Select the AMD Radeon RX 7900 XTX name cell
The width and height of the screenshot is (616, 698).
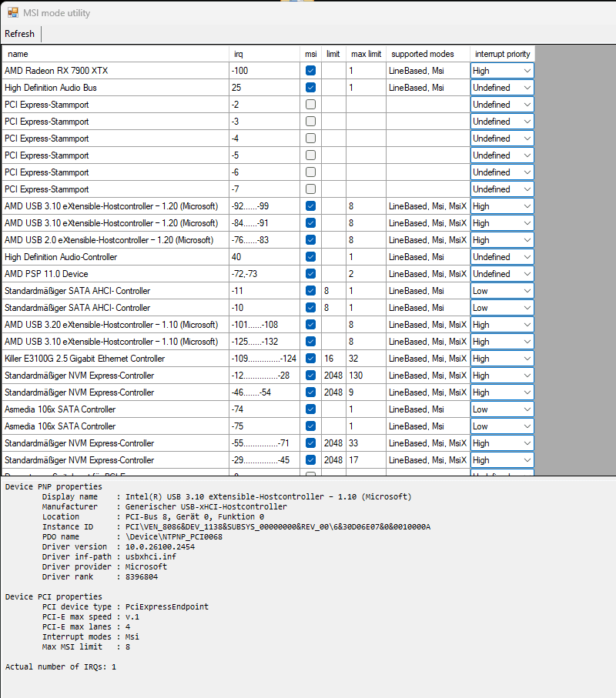click(115, 70)
